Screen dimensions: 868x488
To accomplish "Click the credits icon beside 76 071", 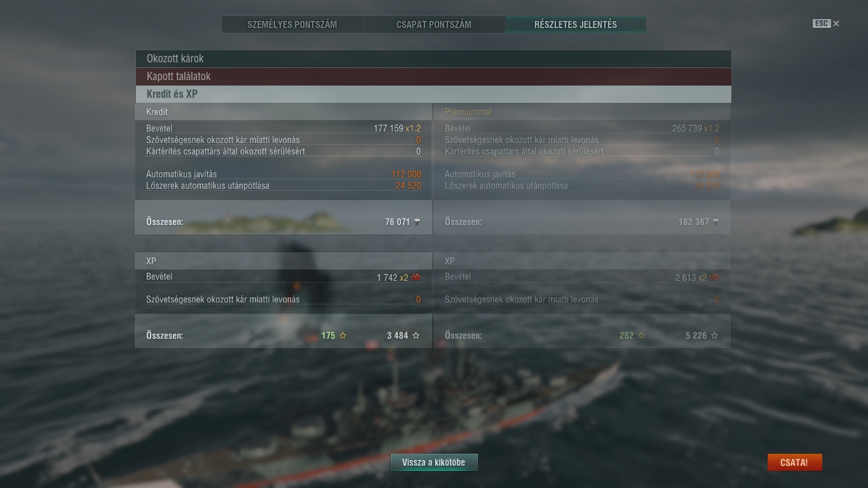I will click(417, 222).
